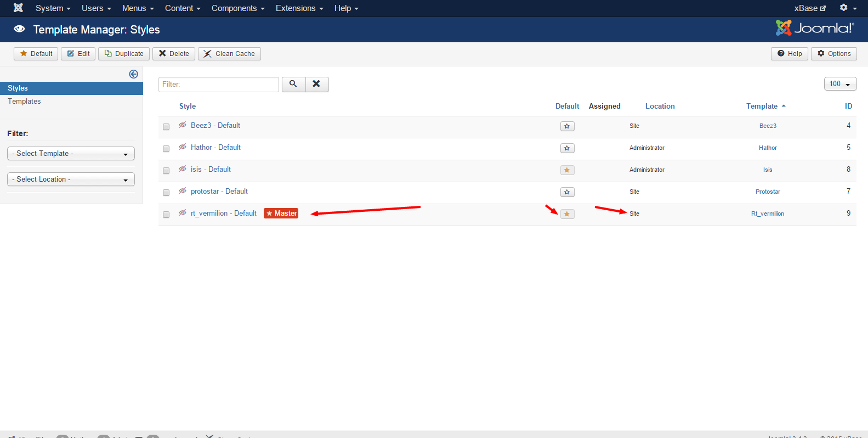Image resolution: width=868 pixels, height=438 pixels.
Task: Click the Edit toolbar button
Action: point(78,53)
